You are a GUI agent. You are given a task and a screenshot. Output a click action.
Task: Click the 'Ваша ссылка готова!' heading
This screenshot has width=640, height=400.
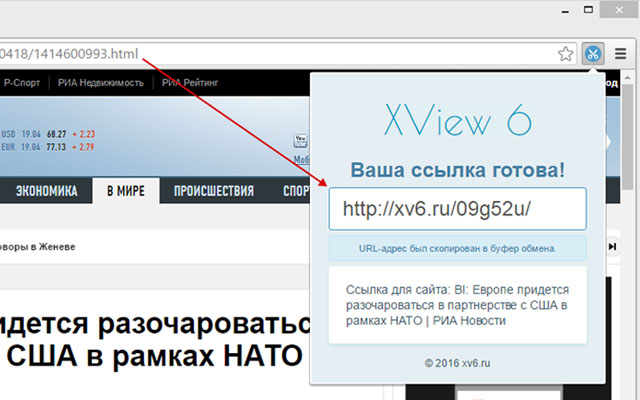(458, 170)
